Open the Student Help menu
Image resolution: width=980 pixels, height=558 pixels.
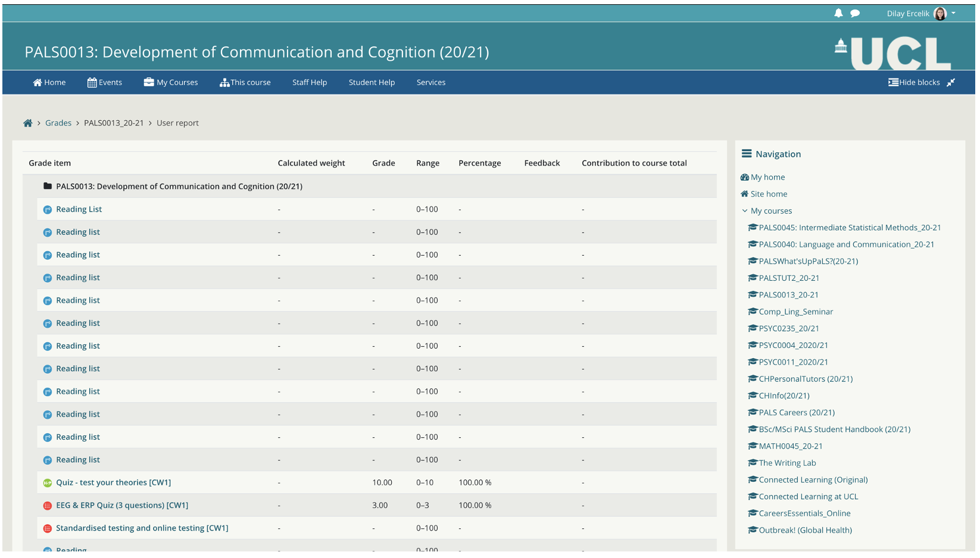tap(372, 83)
